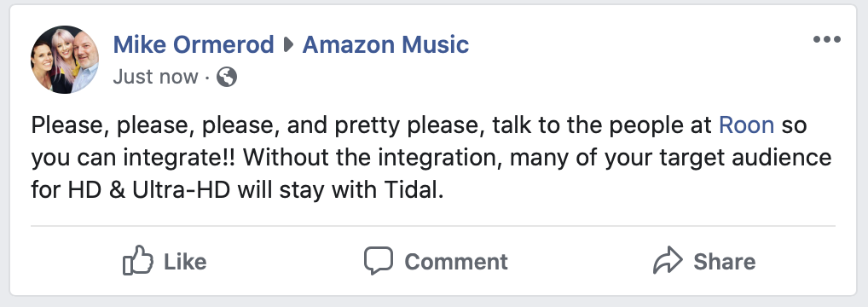
Task: Click the word "Tidal" in the post
Action: (412, 191)
